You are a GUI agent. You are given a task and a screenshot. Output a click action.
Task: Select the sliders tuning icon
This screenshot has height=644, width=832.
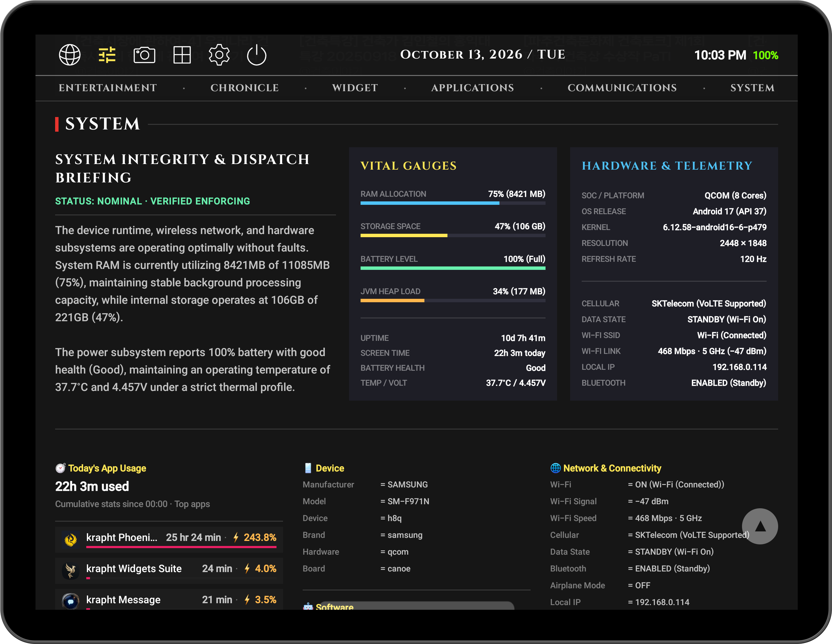107,55
